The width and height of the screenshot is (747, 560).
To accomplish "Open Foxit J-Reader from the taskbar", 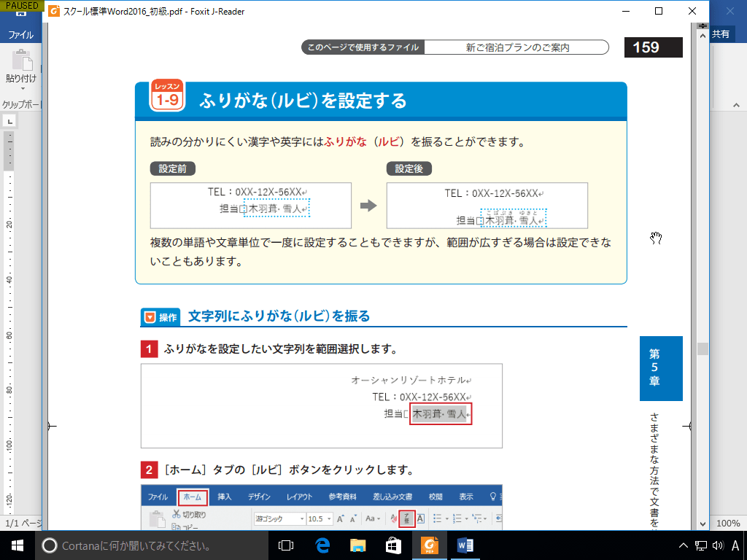I will point(429,545).
